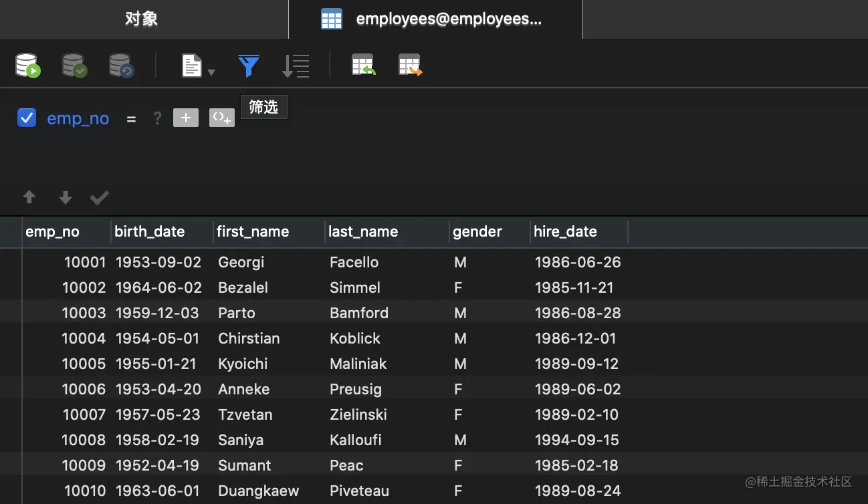Select first name cell Chirstian
This screenshot has height=504, width=868.
[249, 338]
